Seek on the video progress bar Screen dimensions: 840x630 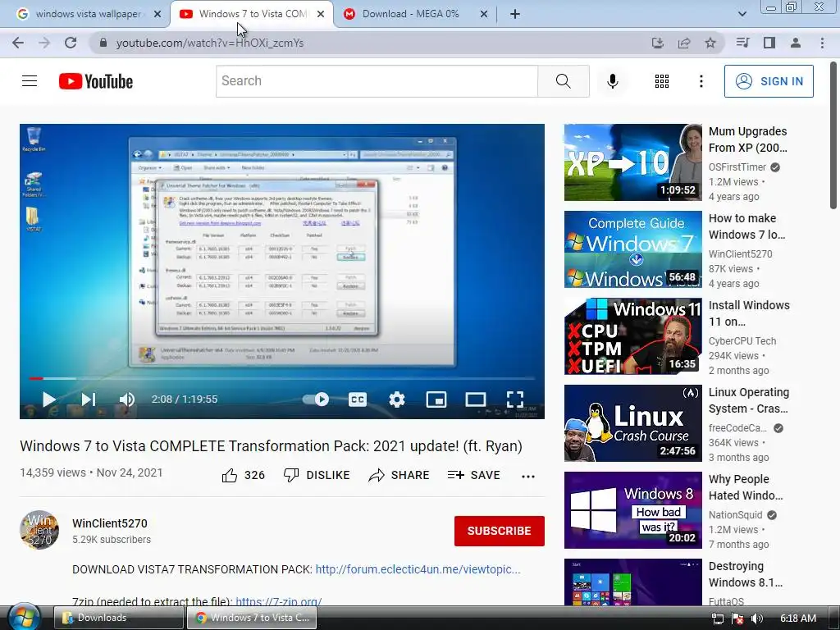coord(282,378)
